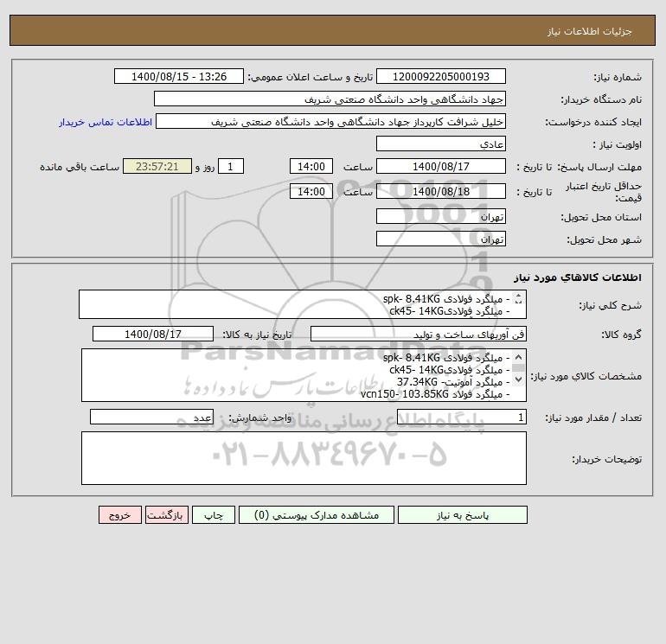Click the scroll-down arrow in the item specifications box
This screenshot has width=666, height=644.
point(518,379)
